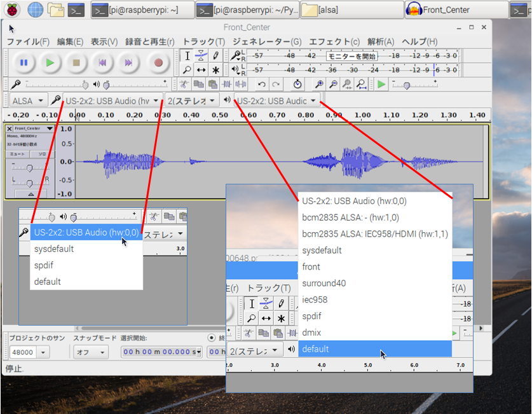Click the playback meter speaker icon
This screenshot has width=532, height=414.
[x=235, y=69]
